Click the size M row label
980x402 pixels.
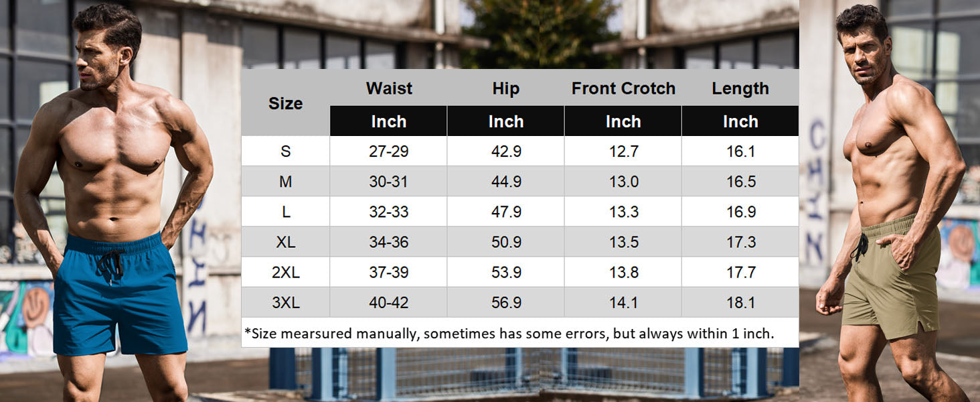tap(286, 182)
